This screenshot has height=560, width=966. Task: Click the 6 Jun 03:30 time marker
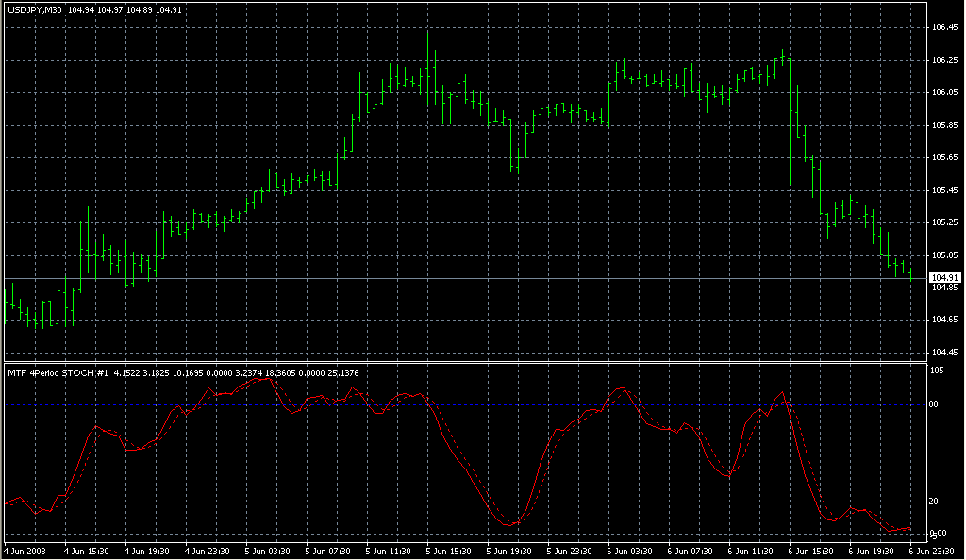(x=632, y=551)
